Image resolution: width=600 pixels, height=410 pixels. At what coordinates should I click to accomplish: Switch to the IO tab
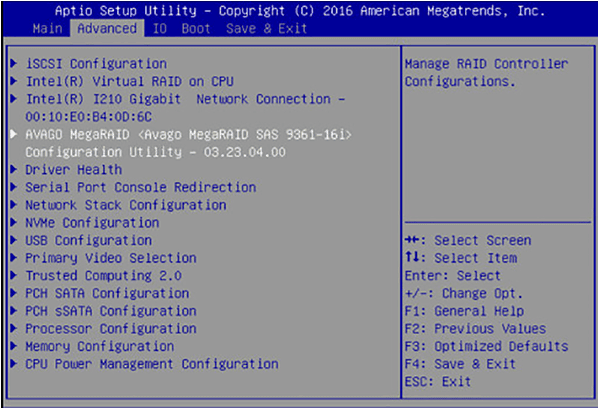coord(159,29)
